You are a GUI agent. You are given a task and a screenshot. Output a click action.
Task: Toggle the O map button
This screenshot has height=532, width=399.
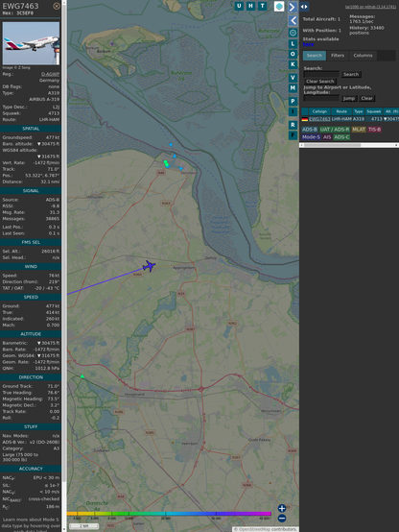click(293, 55)
